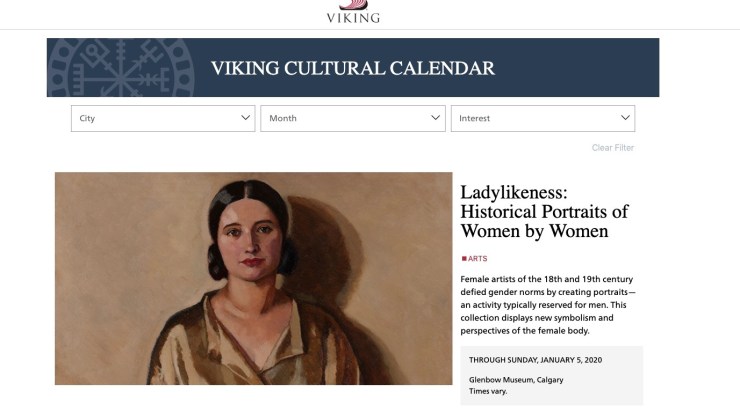Click the woman's portrait painting image
This screenshot has width=740, height=413.
click(253, 278)
